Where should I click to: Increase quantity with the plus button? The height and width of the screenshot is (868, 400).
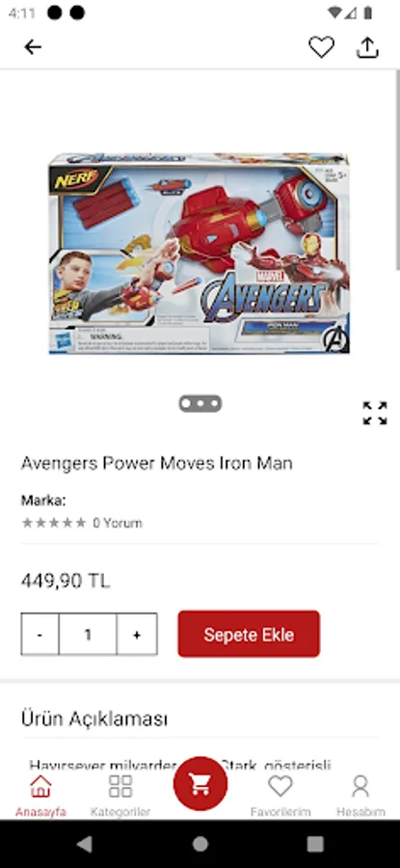[x=137, y=635]
